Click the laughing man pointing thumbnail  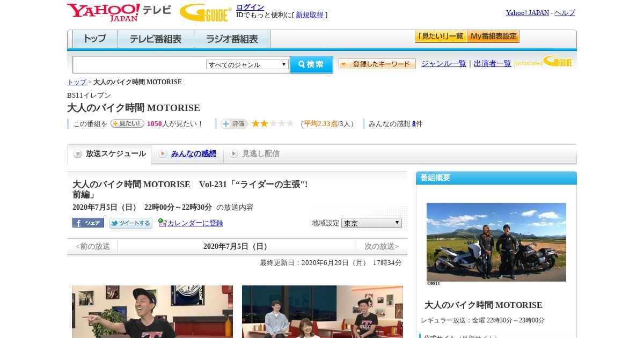coord(152,312)
